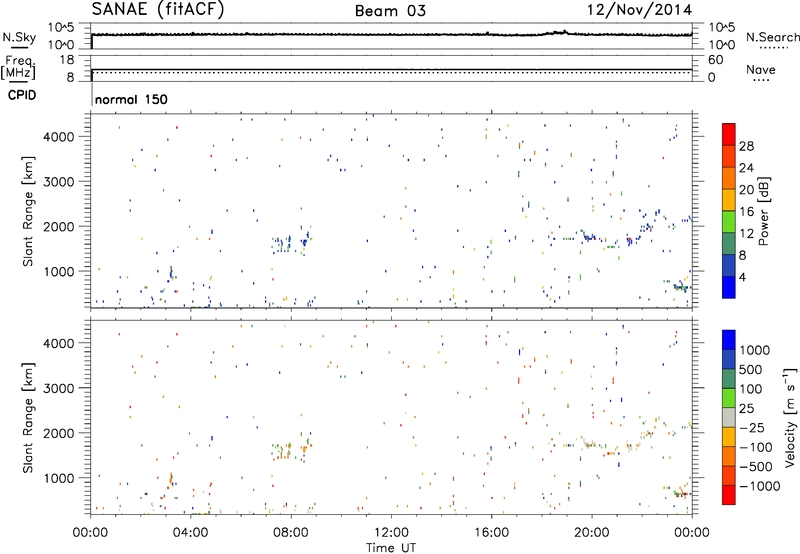
Task: Click the N.Search legend label
Action: 772,37
